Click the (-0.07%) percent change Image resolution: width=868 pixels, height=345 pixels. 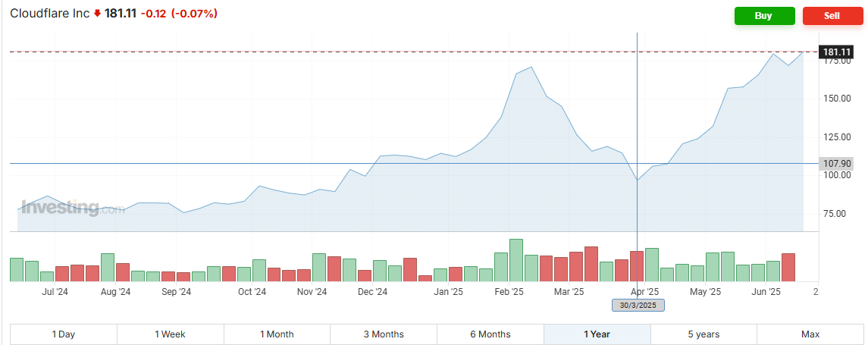coord(193,14)
